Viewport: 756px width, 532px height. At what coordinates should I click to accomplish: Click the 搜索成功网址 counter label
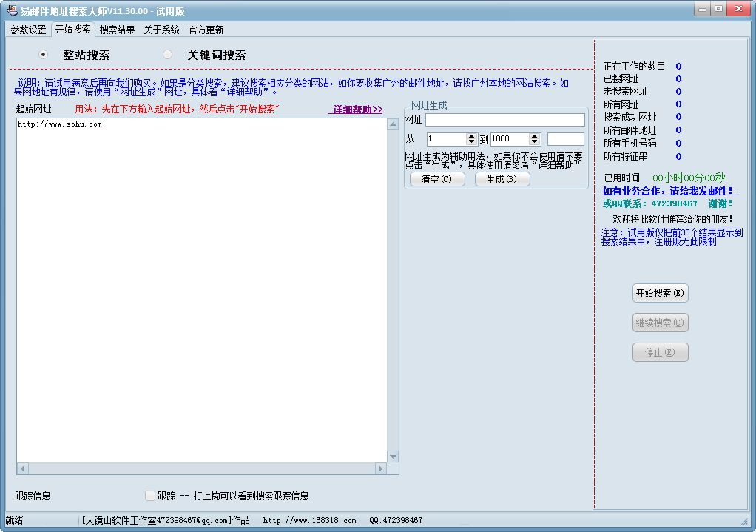point(630,117)
